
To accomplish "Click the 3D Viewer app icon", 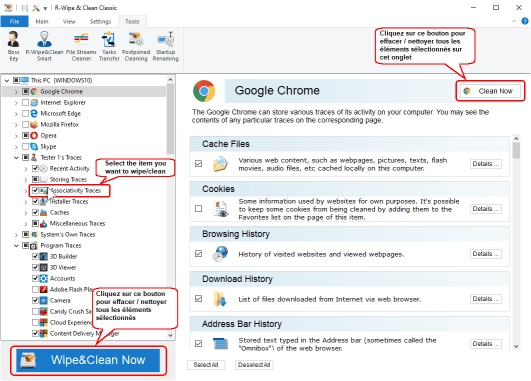I will 43,268.
